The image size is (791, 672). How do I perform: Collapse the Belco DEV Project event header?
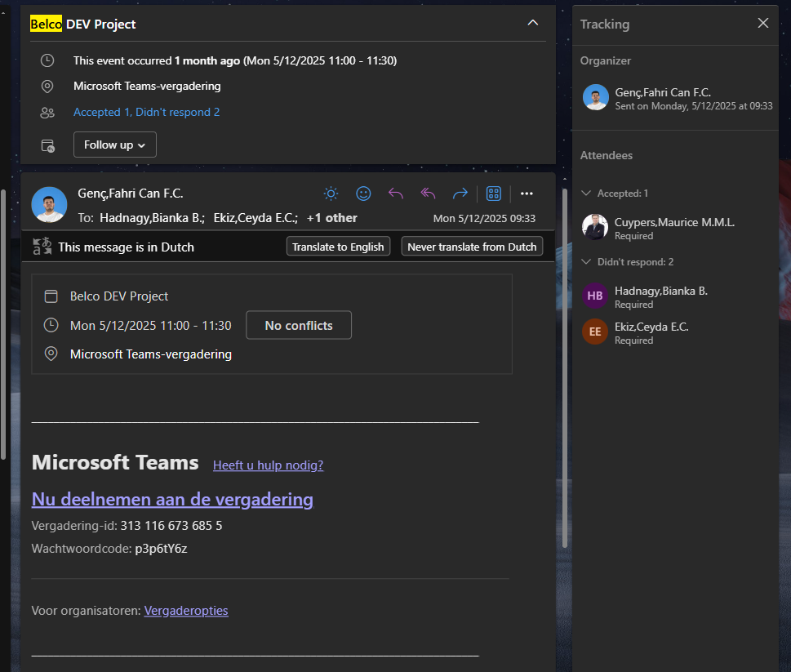click(x=532, y=23)
